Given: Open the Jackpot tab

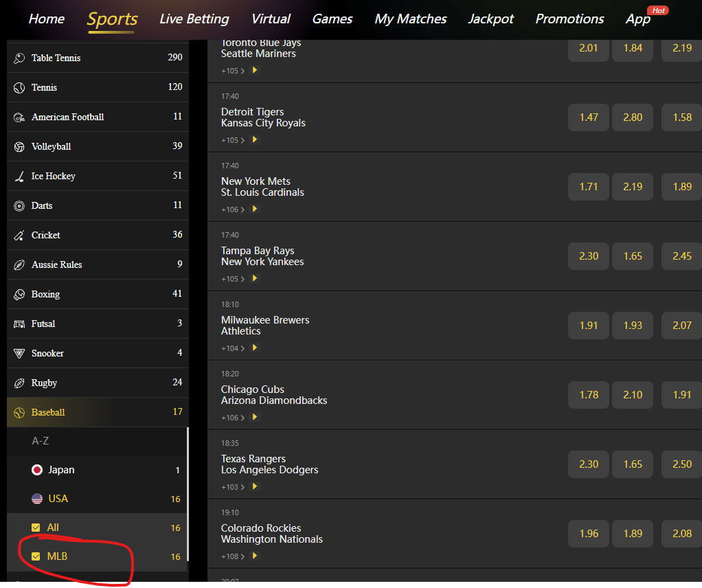Looking at the screenshot, I should pos(490,19).
